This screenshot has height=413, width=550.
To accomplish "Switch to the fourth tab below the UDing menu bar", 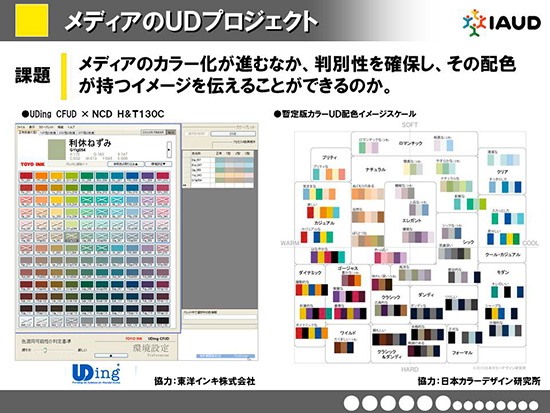I will click(86, 133).
